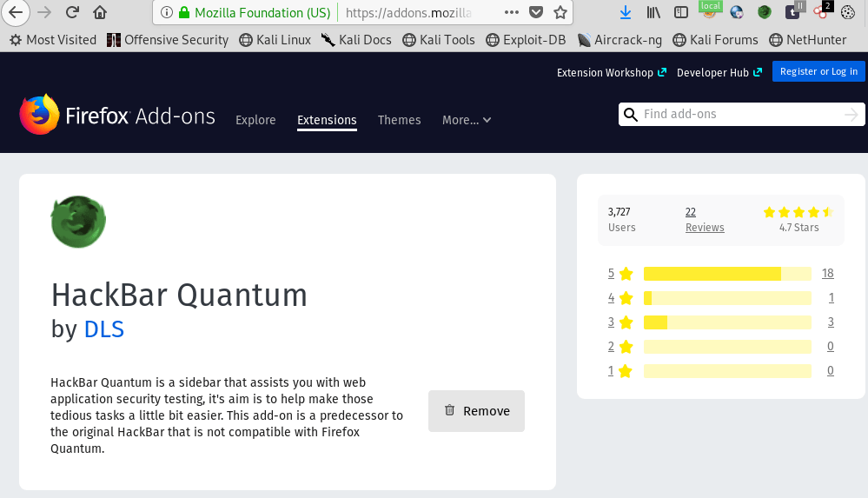Expand the More… navigation dropdown

pos(467,120)
